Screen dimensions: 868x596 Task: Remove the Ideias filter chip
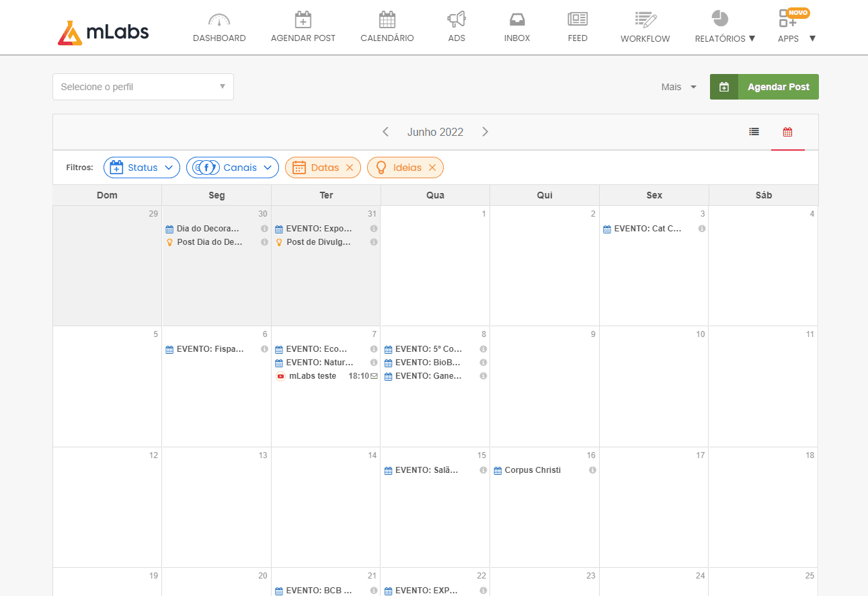pos(432,168)
